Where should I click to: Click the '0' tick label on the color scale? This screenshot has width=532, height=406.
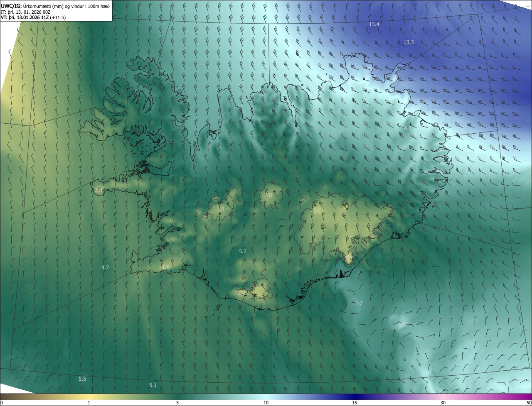click(x=2, y=403)
